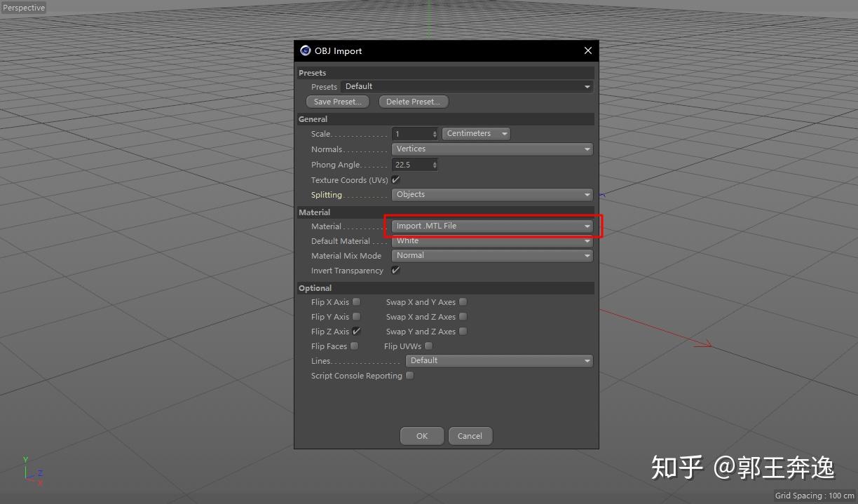The image size is (858, 504).
Task: Click the Save Preset button
Action: pyautogui.click(x=337, y=101)
